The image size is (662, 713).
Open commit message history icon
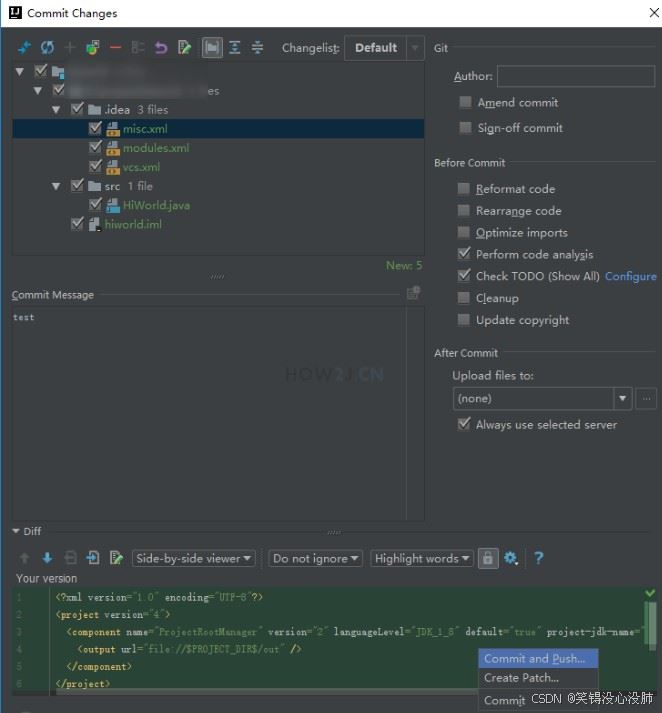coord(413,293)
